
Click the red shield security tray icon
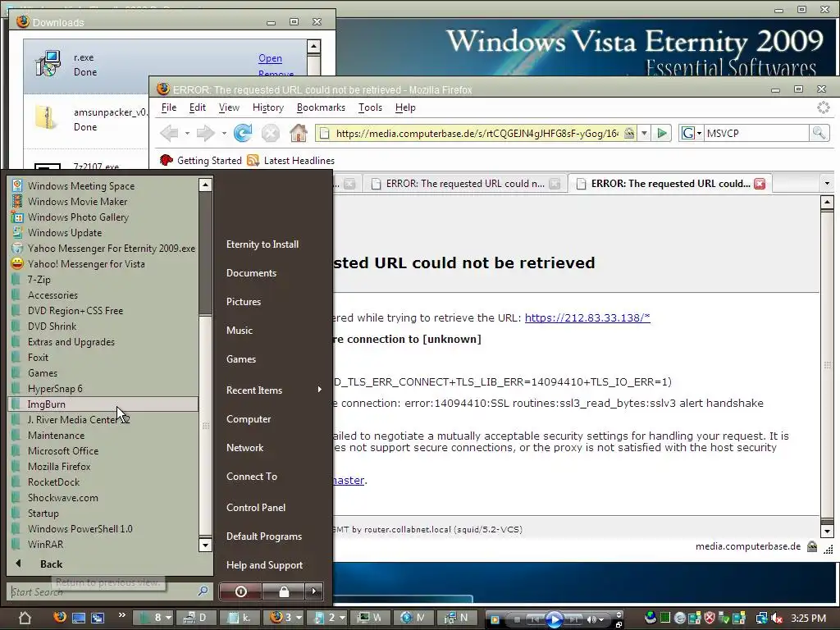click(710, 619)
